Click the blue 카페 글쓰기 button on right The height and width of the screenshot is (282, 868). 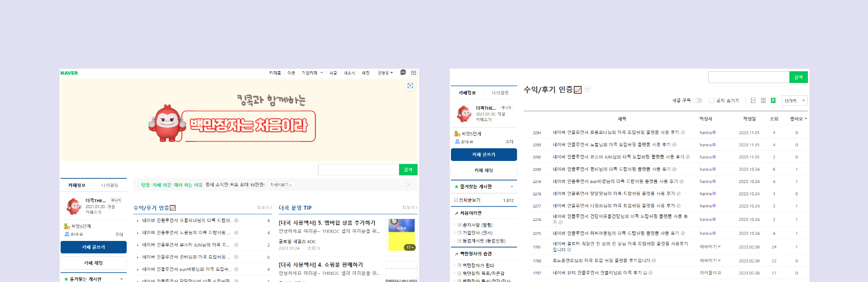[x=484, y=154]
